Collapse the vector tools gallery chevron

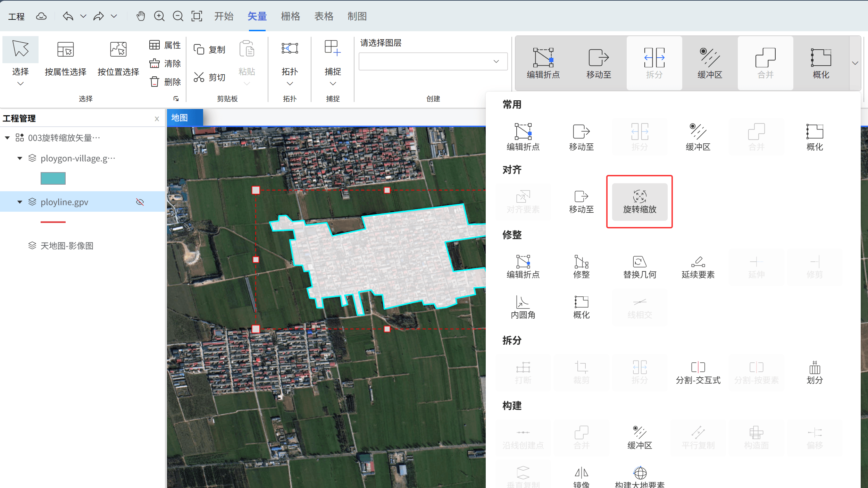click(x=855, y=63)
